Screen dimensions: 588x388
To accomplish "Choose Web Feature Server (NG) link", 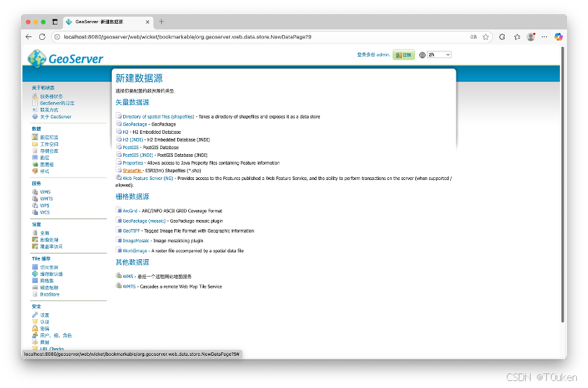I will (148, 178).
